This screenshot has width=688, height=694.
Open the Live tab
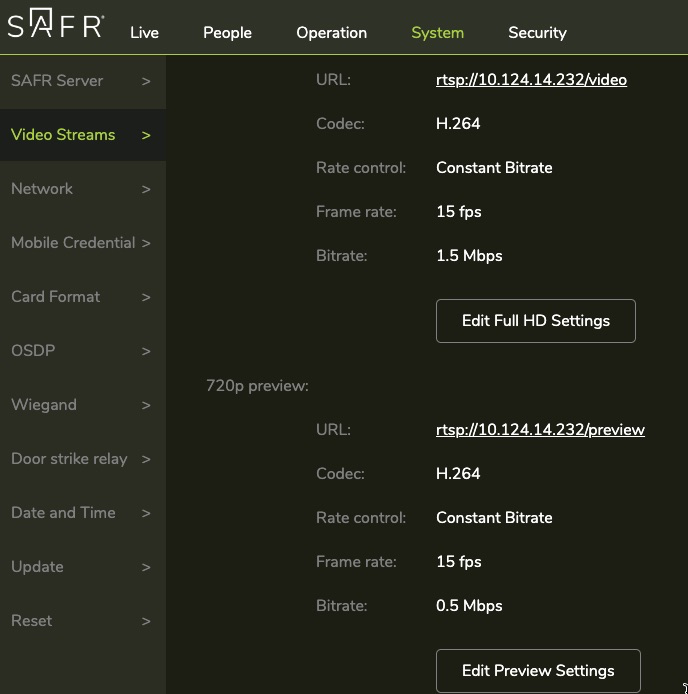(x=144, y=32)
